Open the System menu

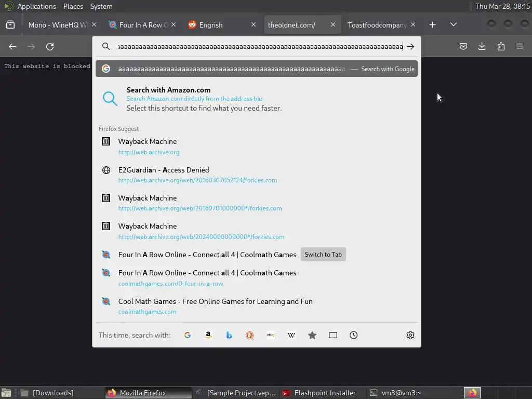tap(101, 6)
